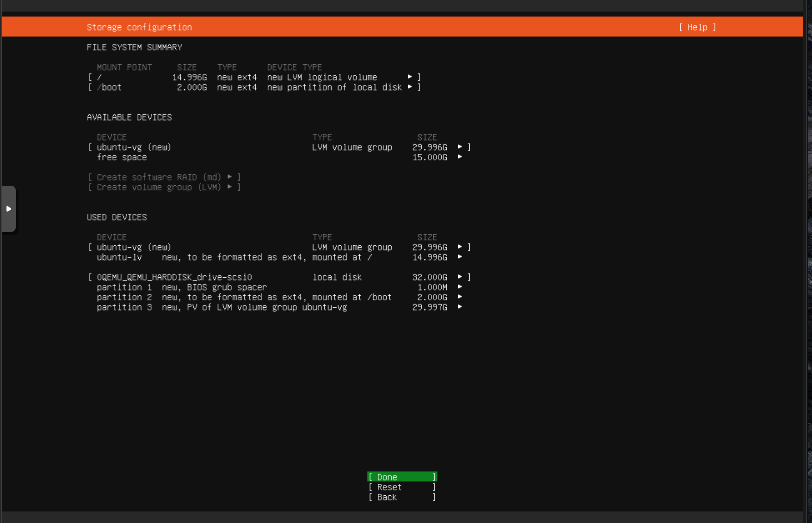The image size is (812, 523).
Task: Select Create volume group (LVM) option
Action: 164,187
